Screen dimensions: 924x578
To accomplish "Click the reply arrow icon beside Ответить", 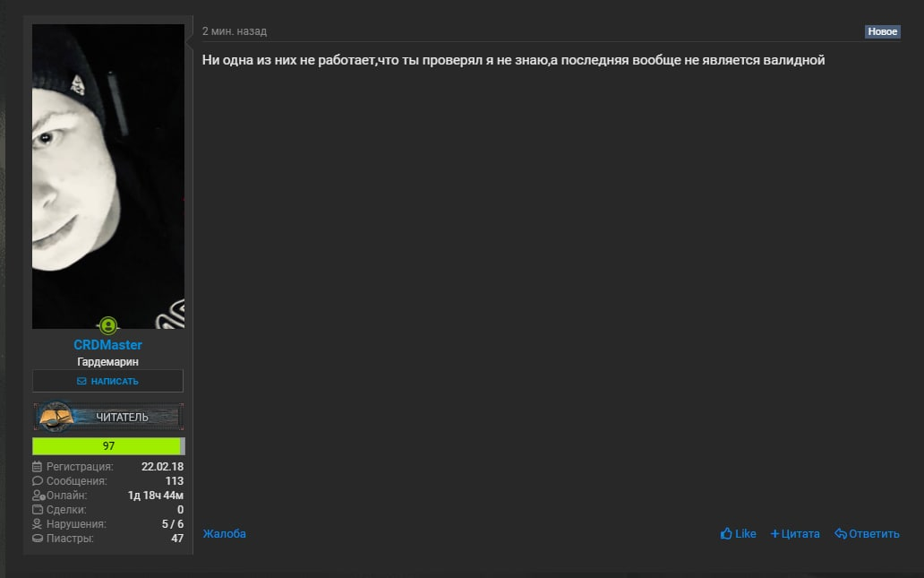I will point(841,534).
